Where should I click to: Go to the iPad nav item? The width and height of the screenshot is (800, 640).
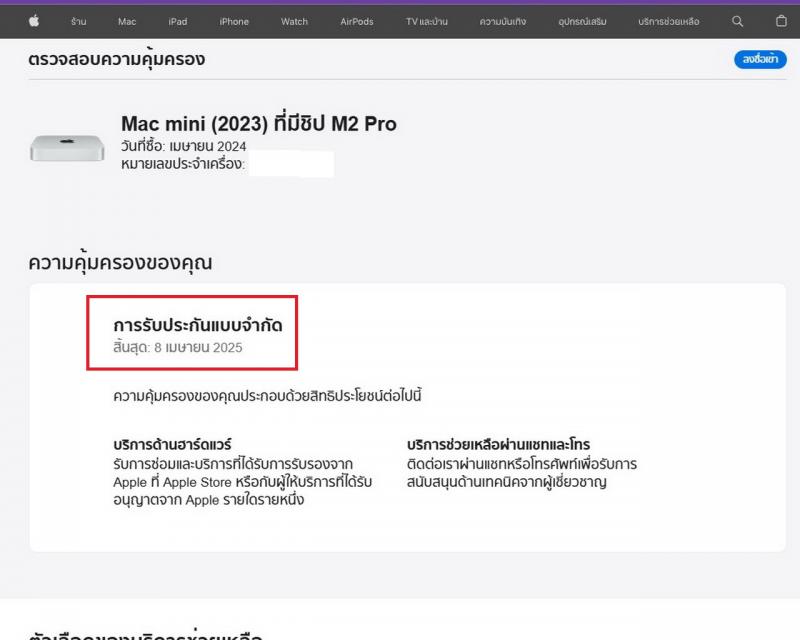178,21
